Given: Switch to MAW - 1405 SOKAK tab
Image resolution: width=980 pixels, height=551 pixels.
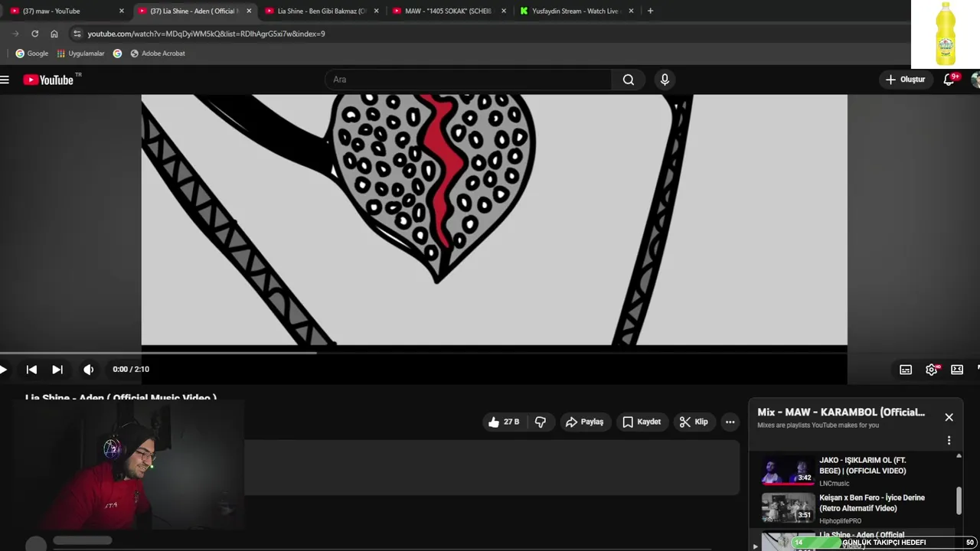Looking at the screenshot, I should [x=449, y=11].
